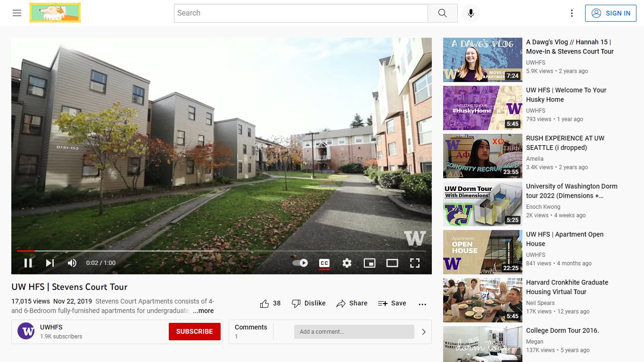Open the UWHFS channel name link
Screen dimensions: 644x362
click(x=51, y=327)
